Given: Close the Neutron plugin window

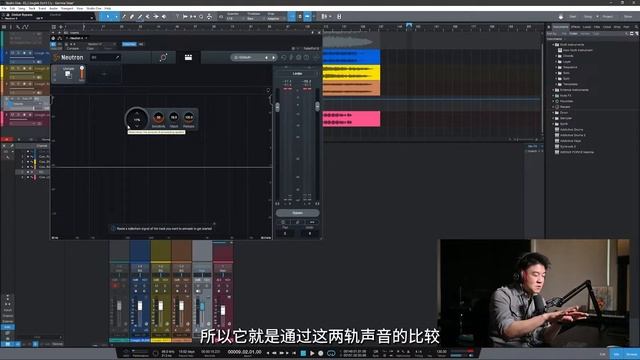Looking at the screenshot, I should (x=319, y=33).
